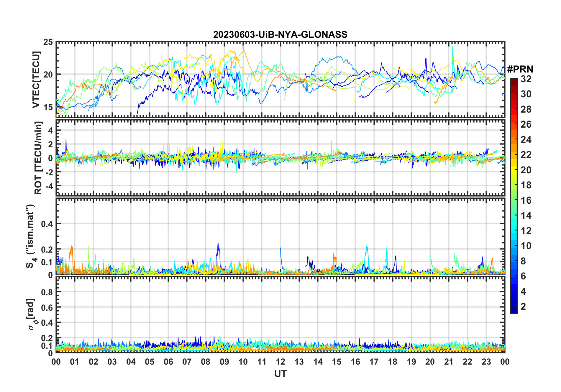Click the 18 tick label on the UT axis
This screenshot has width=561, height=392.
(x=393, y=362)
